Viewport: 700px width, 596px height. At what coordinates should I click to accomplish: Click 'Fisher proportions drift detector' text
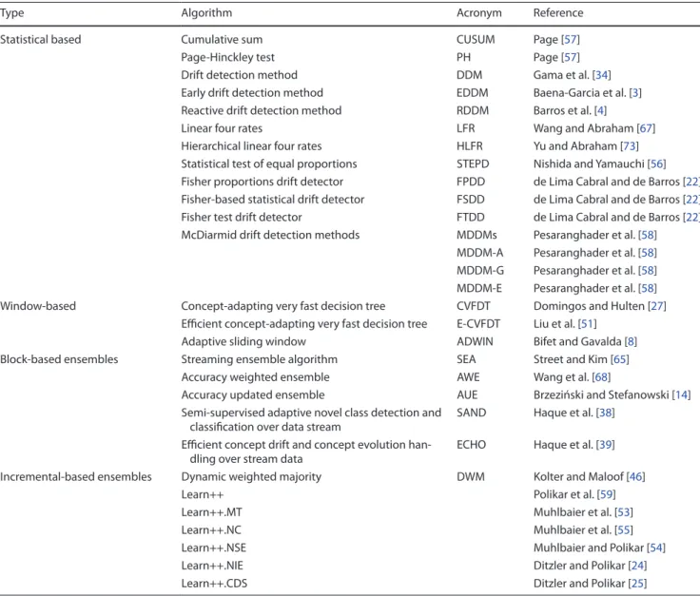coord(262,182)
